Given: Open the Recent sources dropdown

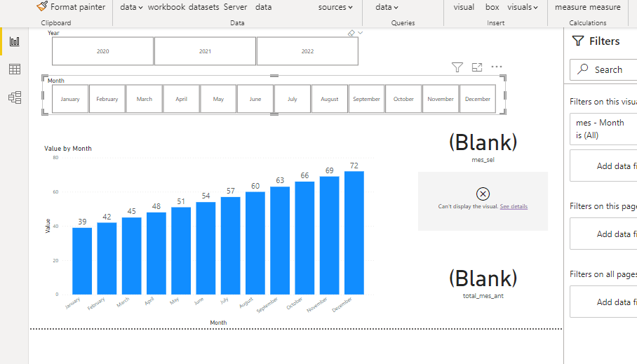Looking at the screenshot, I should point(335,7).
